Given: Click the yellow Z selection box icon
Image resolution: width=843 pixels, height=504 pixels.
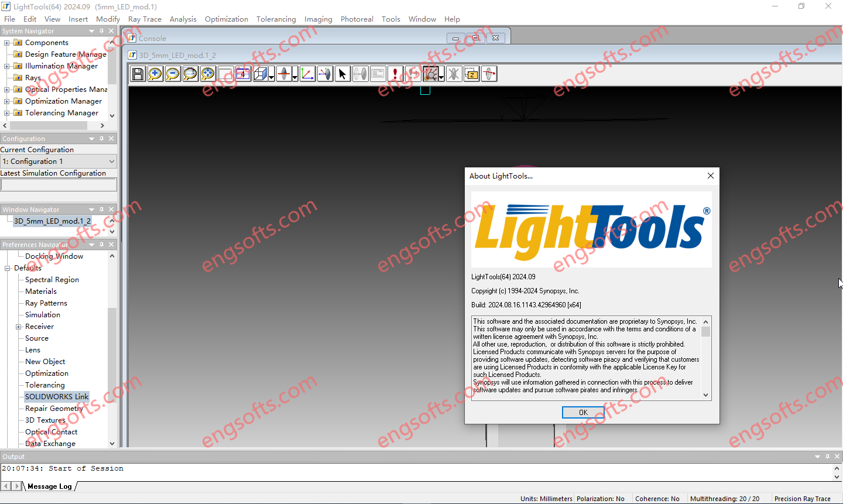Looking at the screenshot, I should [471, 74].
